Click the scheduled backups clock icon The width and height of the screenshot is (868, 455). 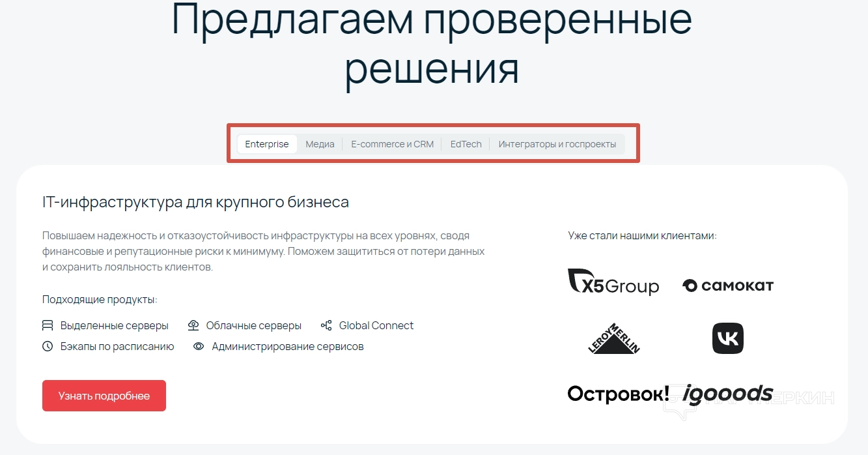[x=48, y=346]
